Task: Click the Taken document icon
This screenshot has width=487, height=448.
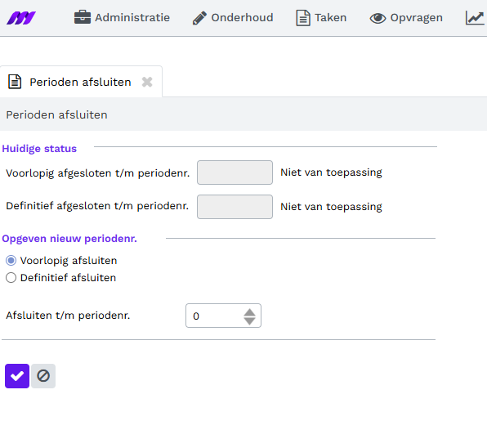Action: (303, 18)
